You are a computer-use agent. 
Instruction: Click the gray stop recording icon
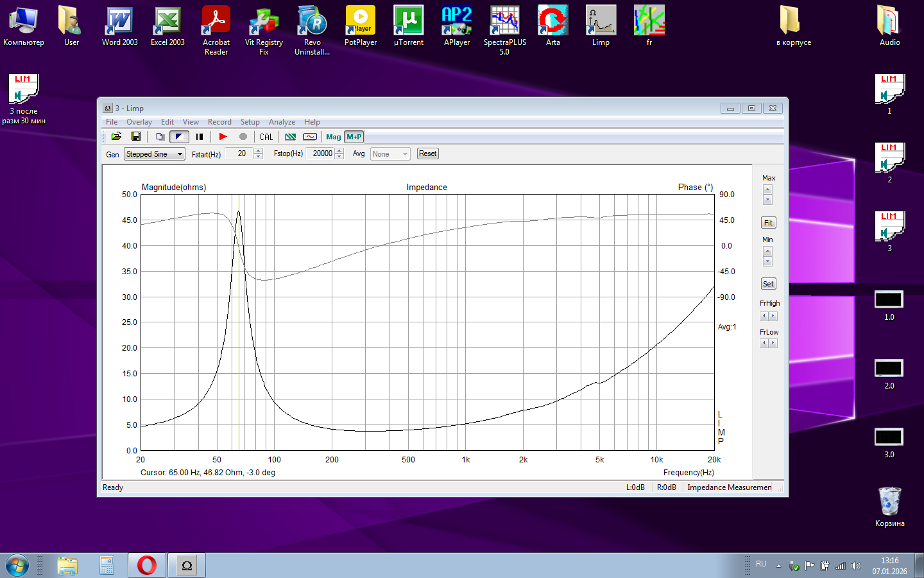[243, 137]
